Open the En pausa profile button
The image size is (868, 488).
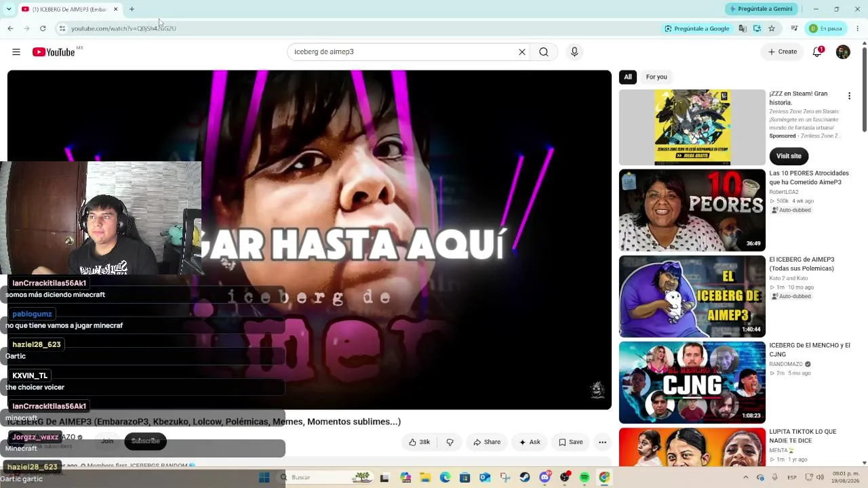(x=825, y=28)
